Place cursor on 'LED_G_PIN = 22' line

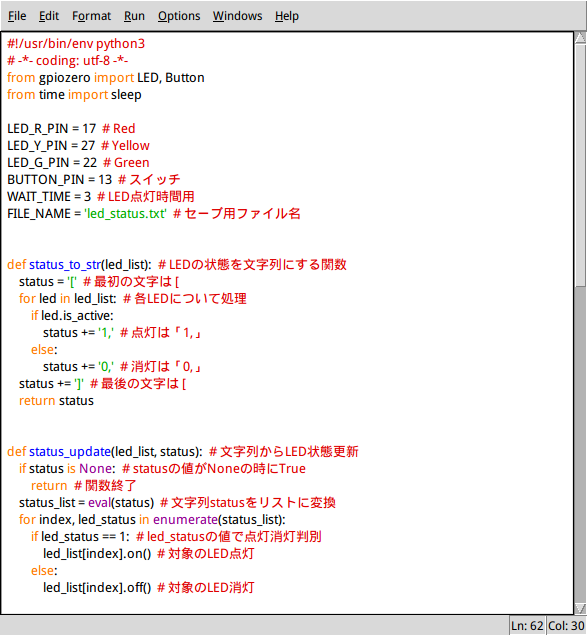coord(52,162)
